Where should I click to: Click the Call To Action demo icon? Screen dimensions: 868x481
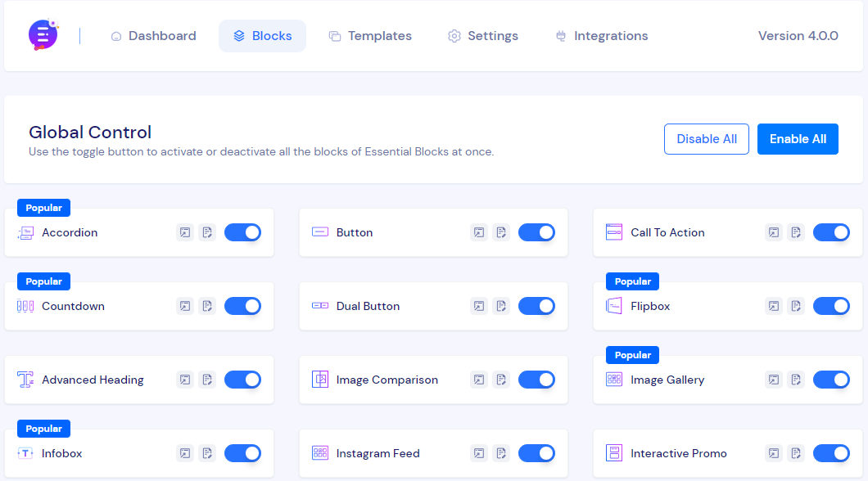[x=773, y=232]
